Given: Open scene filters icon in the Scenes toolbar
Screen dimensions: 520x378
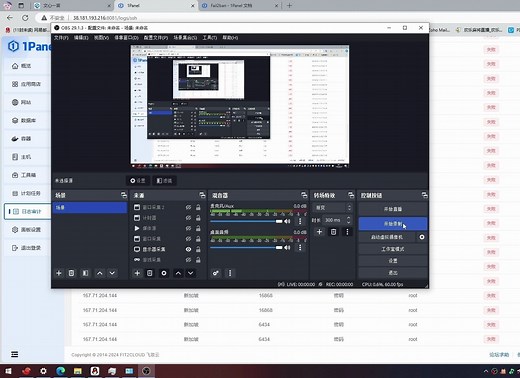Looking at the screenshot, I should coord(85,273).
